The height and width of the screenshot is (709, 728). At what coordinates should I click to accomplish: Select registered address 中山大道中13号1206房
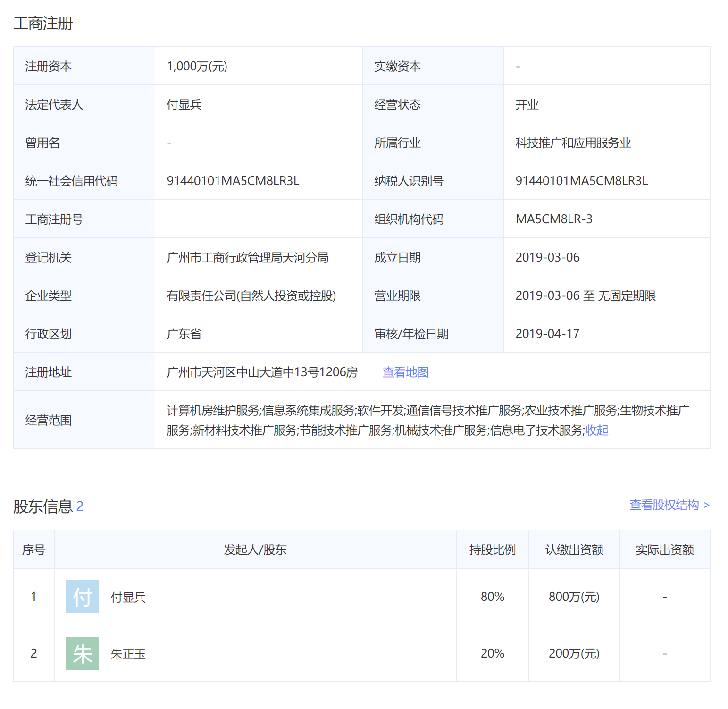[x=261, y=372]
